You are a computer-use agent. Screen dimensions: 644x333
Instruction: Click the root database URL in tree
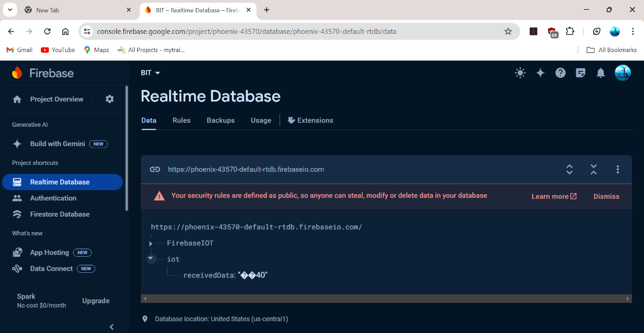pyautogui.click(x=257, y=227)
